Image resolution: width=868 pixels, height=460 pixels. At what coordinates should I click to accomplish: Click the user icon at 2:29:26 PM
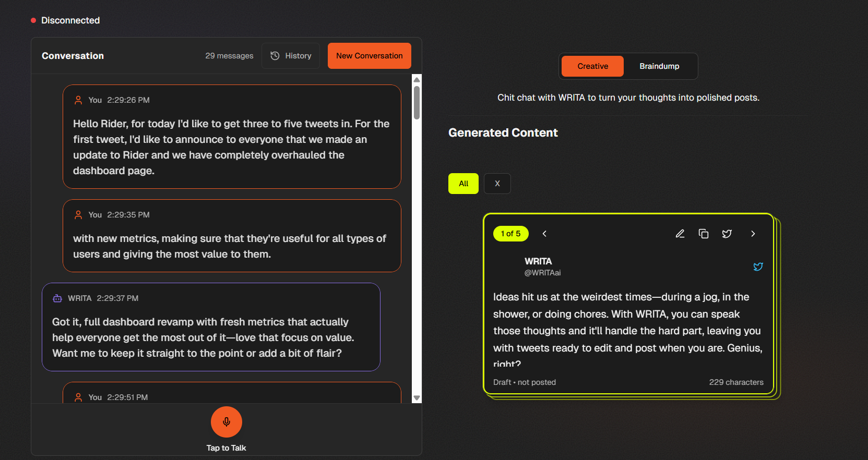click(x=78, y=100)
